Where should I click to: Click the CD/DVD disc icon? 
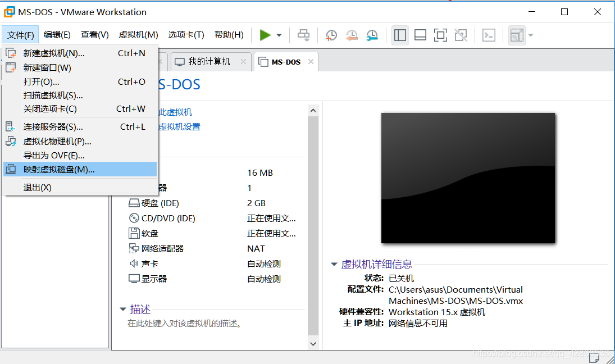[x=134, y=218]
